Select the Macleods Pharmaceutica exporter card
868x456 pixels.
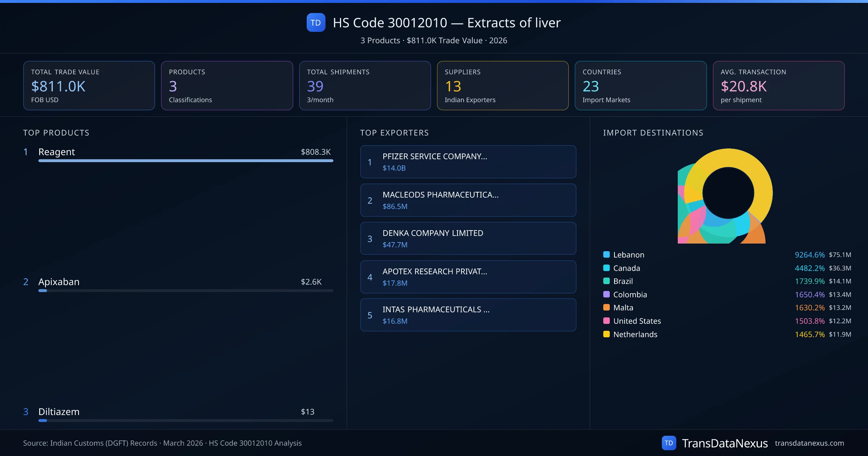(468, 200)
